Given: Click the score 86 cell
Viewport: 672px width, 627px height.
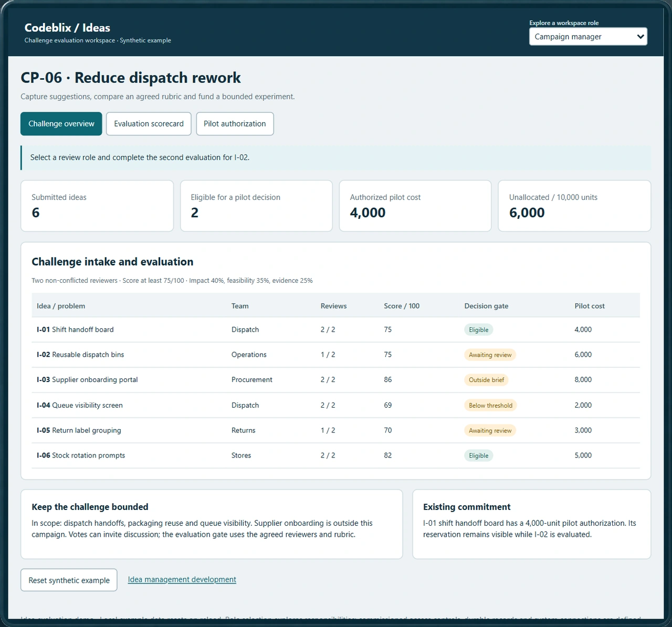Looking at the screenshot, I should point(388,380).
